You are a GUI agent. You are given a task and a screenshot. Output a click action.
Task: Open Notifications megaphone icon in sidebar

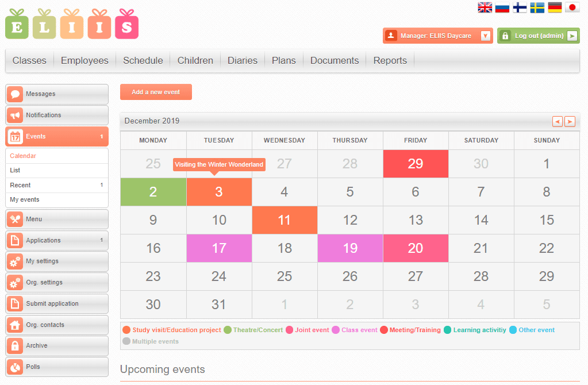(16, 115)
